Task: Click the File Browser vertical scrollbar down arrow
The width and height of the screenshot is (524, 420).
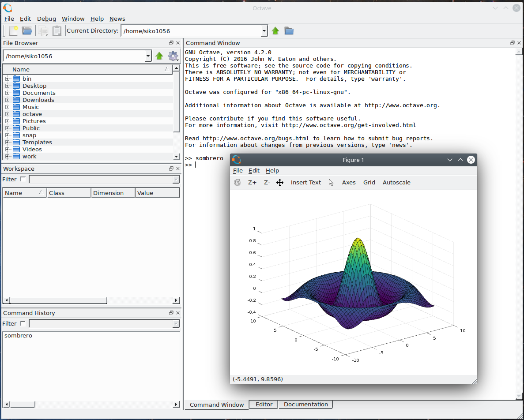Action: pos(177,157)
